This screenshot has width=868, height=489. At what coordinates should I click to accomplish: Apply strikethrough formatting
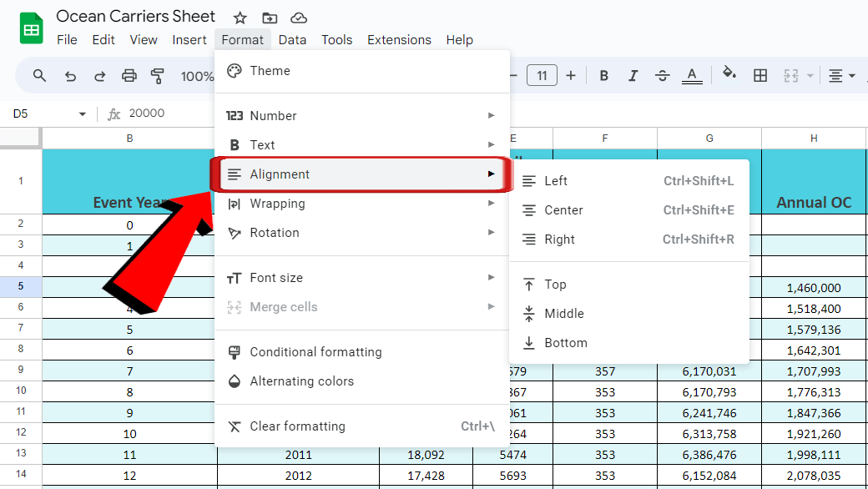pyautogui.click(x=662, y=75)
